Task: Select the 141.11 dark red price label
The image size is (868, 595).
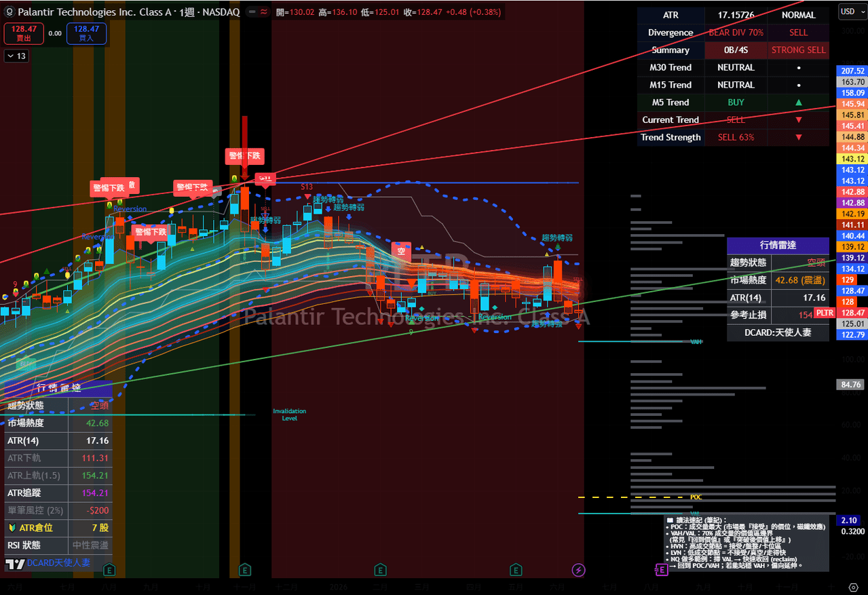Action: (x=852, y=225)
